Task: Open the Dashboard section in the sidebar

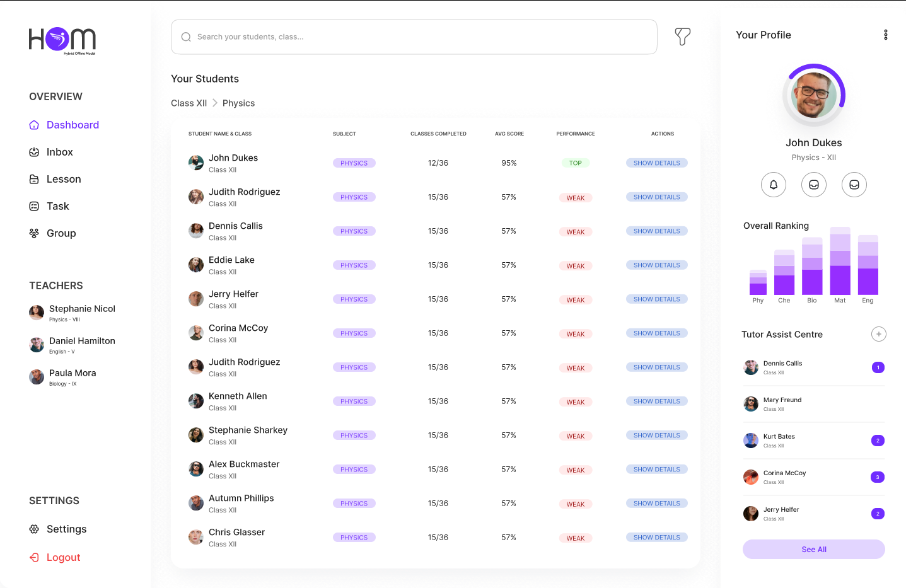Action: tap(72, 125)
